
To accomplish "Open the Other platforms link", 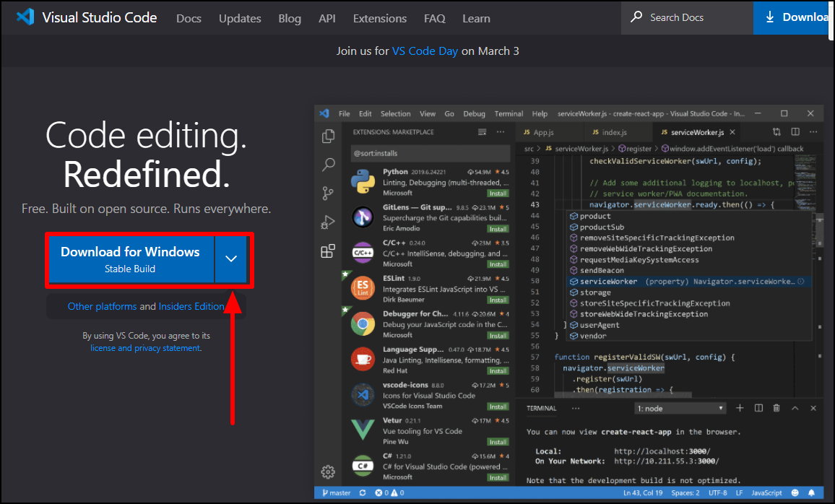I will pyautogui.click(x=103, y=307).
